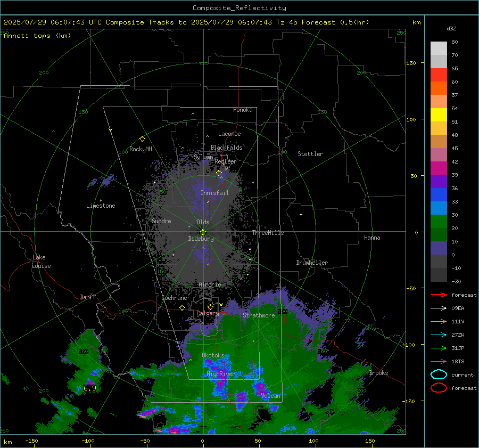This screenshot has height=448, width=479.
Task: Click the cyan current ellipse legend icon
Action: coord(439,374)
